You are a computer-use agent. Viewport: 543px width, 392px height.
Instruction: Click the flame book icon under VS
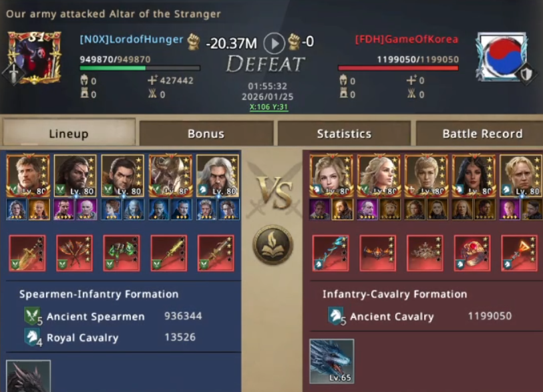click(x=273, y=245)
